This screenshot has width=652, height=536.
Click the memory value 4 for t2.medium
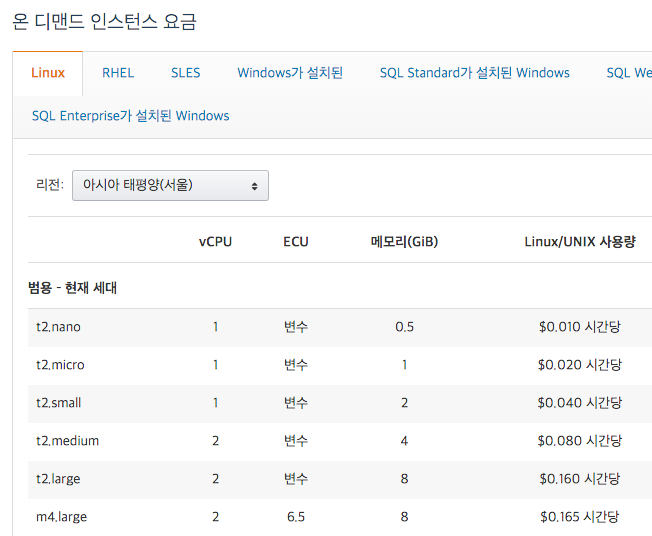point(404,441)
